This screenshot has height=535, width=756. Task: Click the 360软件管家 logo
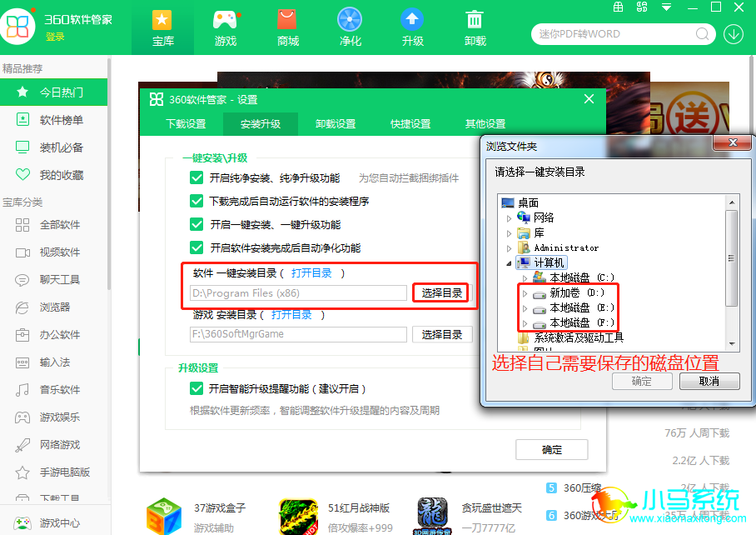[17, 26]
